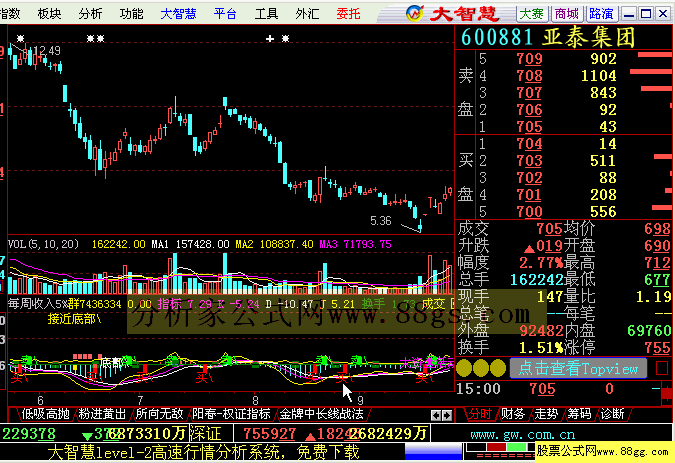Click the VOL(5,10,20) indicator label
The image size is (675, 463).
tap(43, 244)
